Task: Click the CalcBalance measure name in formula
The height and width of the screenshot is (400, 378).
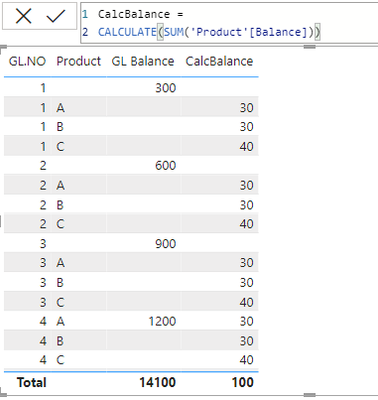Action: (134, 14)
